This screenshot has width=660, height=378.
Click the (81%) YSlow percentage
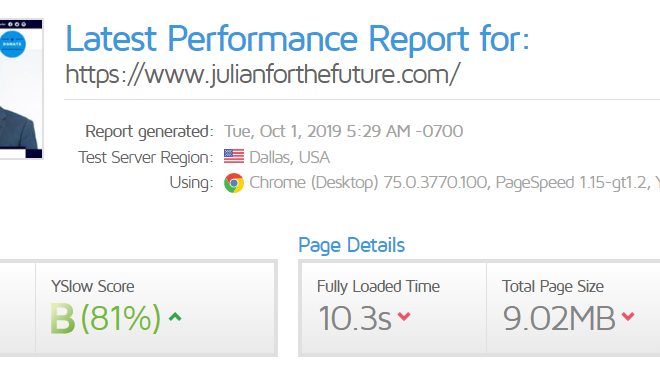click(x=121, y=318)
